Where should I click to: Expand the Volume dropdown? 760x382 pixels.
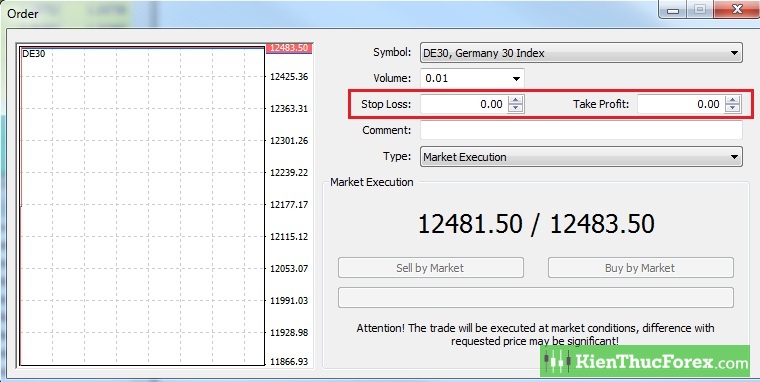516,79
